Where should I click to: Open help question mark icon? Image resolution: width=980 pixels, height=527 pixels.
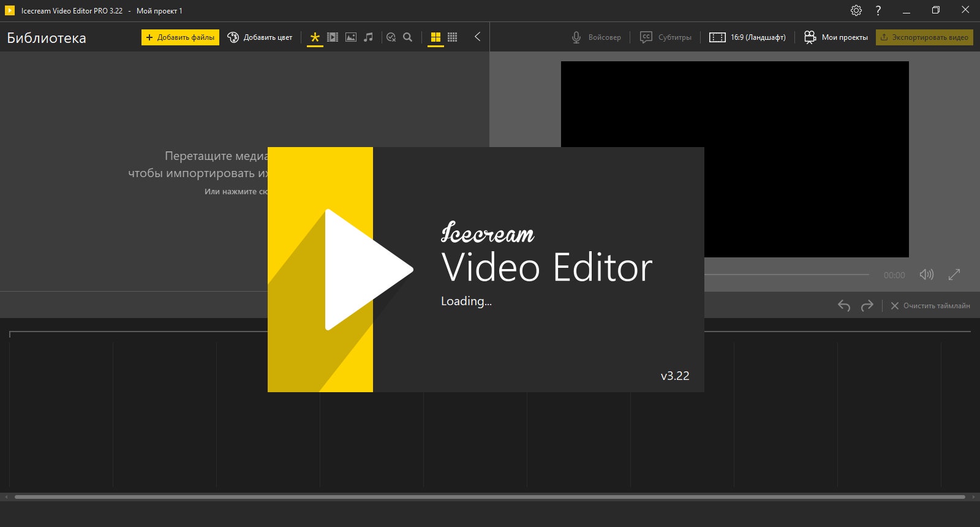point(878,10)
